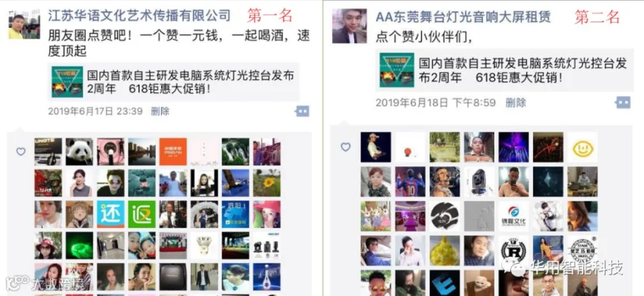
Task: Click the blue 还 avatar
Action: [x=110, y=214]
